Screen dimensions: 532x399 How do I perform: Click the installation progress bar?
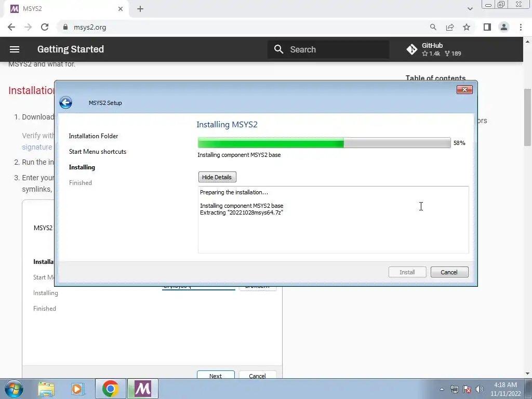click(x=324, y=143)
